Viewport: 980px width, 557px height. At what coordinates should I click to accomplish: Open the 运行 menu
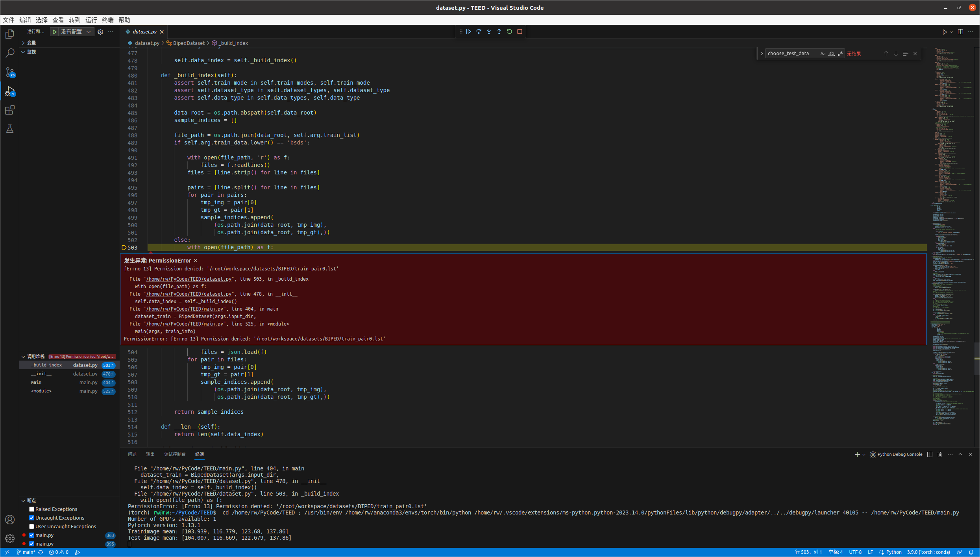click(91, 20)
